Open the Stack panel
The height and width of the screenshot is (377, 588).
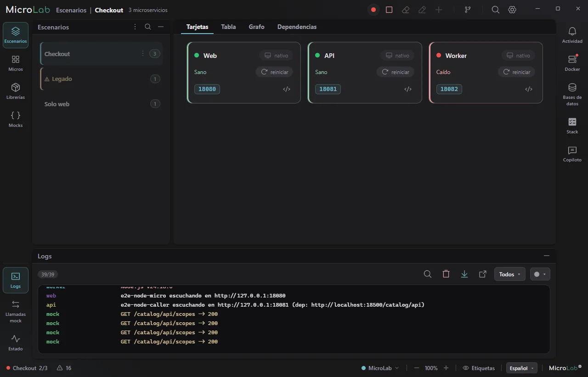point(572,126)
